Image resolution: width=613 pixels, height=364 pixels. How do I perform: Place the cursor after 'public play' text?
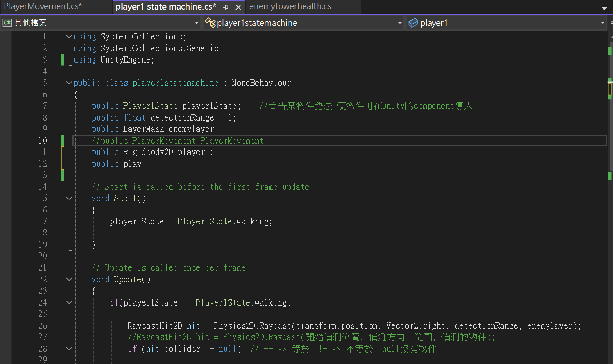[x=142, y=164]
